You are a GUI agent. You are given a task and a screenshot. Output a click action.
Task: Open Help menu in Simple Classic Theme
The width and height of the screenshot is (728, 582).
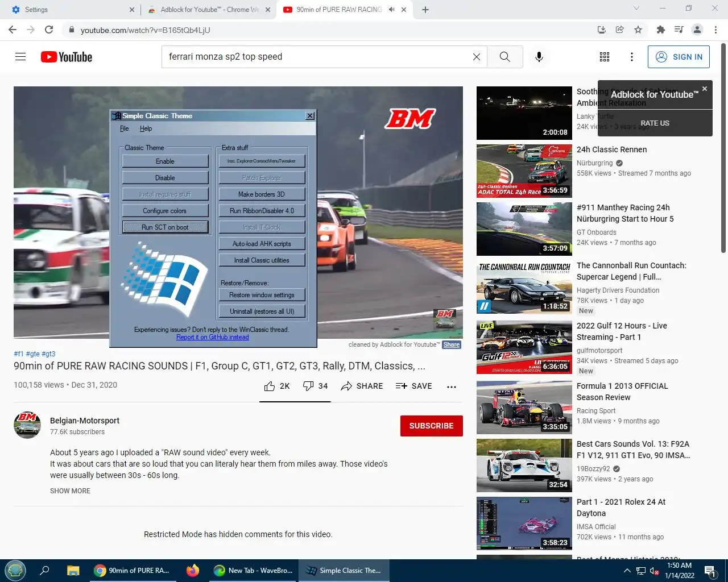(x=146, y=128)
